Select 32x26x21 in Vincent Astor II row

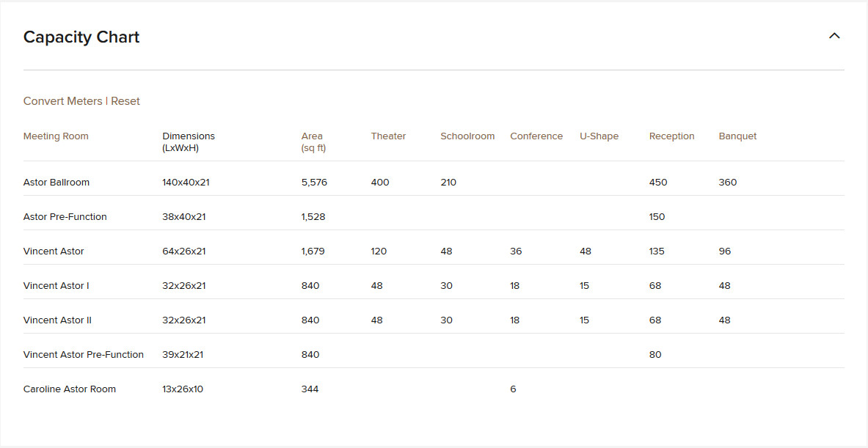pos(183,320)
